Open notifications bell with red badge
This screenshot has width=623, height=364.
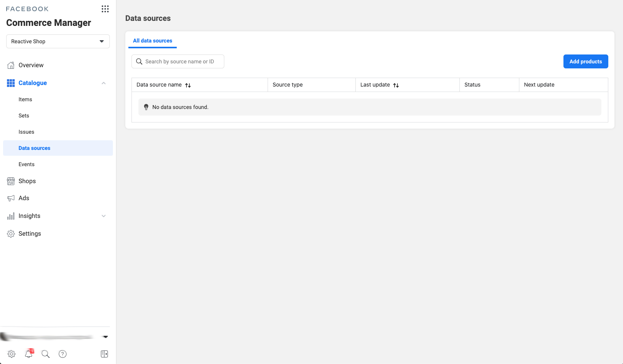pyautogui.click(x=29, y=354)
